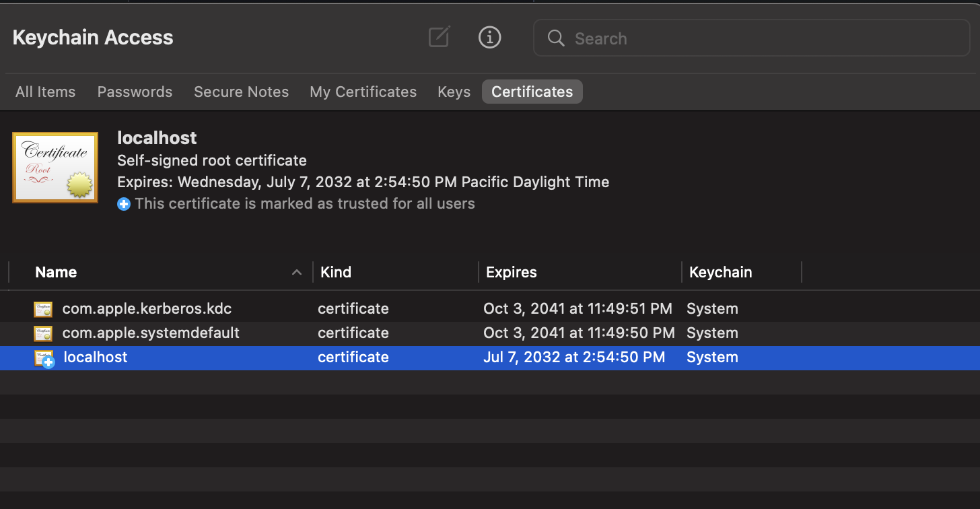Select the My Certificates tab
The height and width of the screenshot is (509, 980).
coord(363,92)
